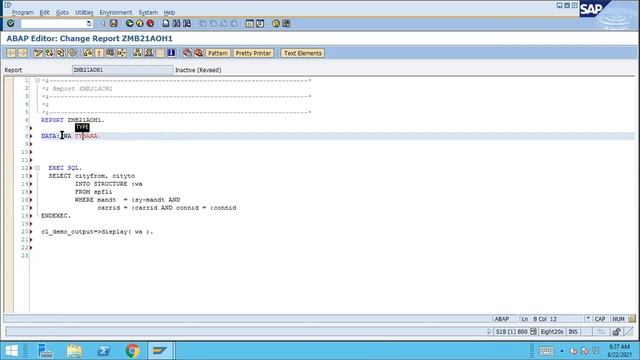Screen dimensions: 640x360
Task: Toggle the INS insert mode indicator
Action: pyautogui.click(x=573, y=331)
